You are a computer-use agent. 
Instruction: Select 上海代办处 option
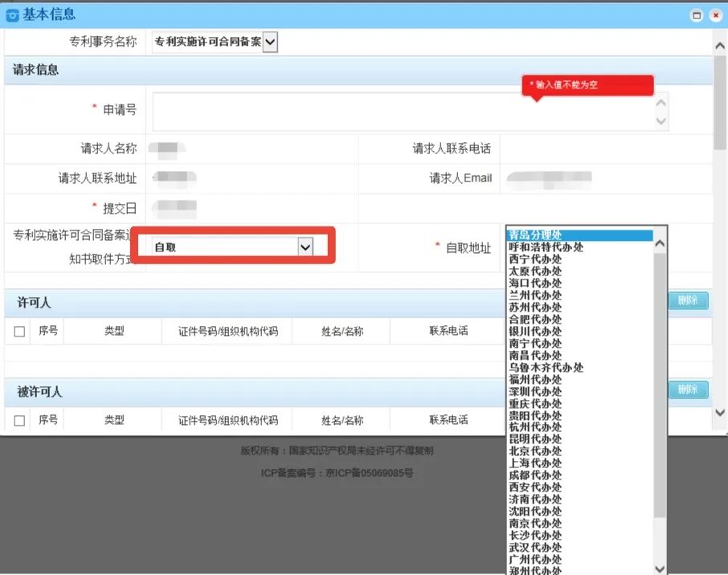coord(580,463)
